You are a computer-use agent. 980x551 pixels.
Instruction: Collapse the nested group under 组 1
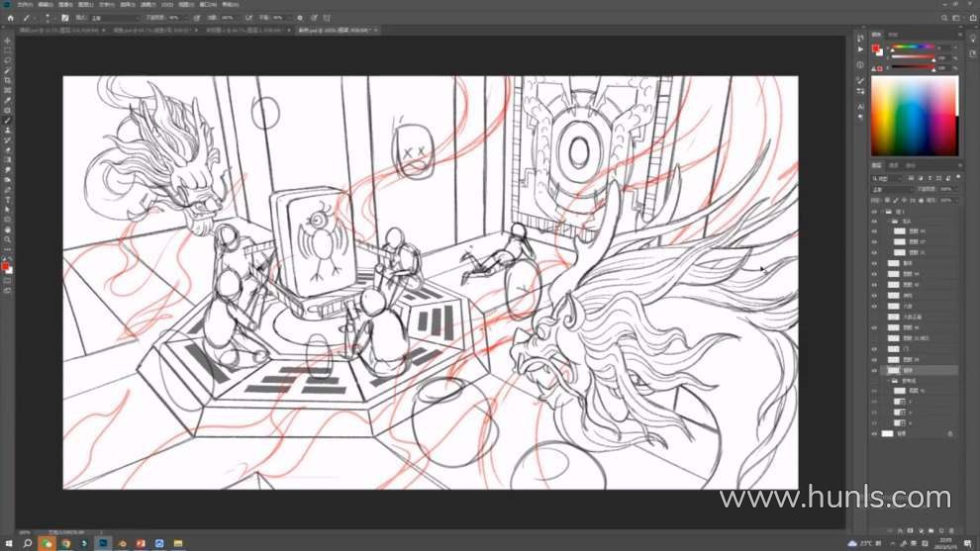point(888,222)
